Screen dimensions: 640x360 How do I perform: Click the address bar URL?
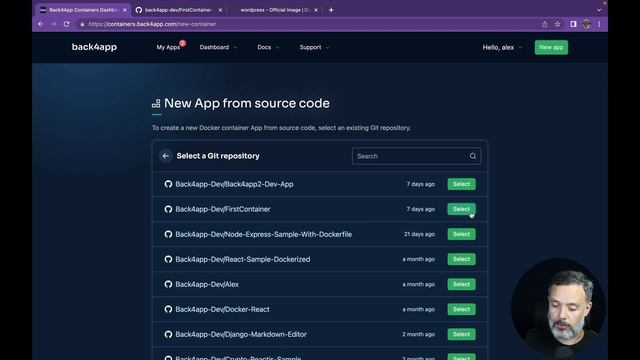[152, 24]
